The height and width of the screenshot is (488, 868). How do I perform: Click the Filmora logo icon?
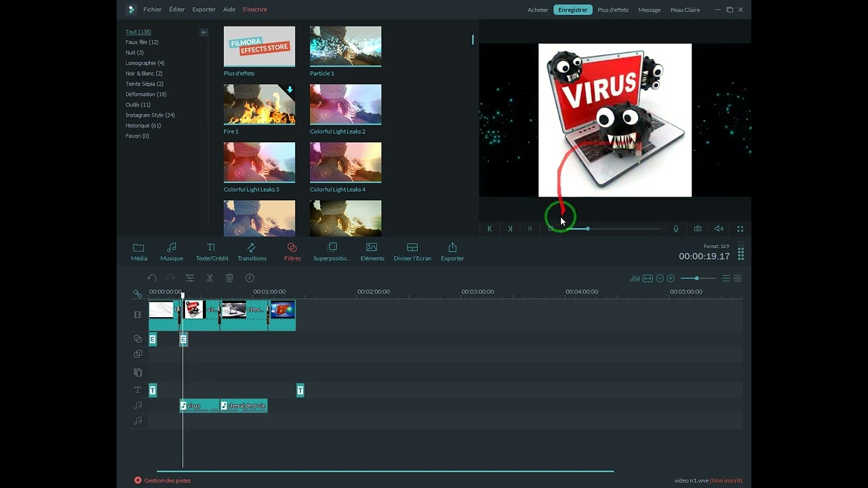pos(131,9)
